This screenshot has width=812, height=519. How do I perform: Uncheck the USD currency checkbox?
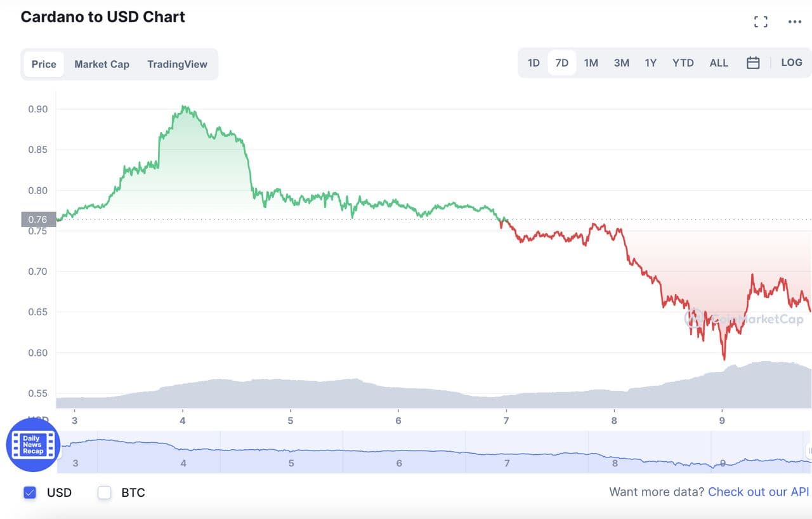point(30,492)
